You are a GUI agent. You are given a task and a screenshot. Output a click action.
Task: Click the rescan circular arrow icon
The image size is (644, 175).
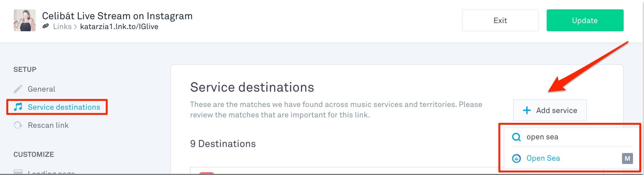coord(18,125)
